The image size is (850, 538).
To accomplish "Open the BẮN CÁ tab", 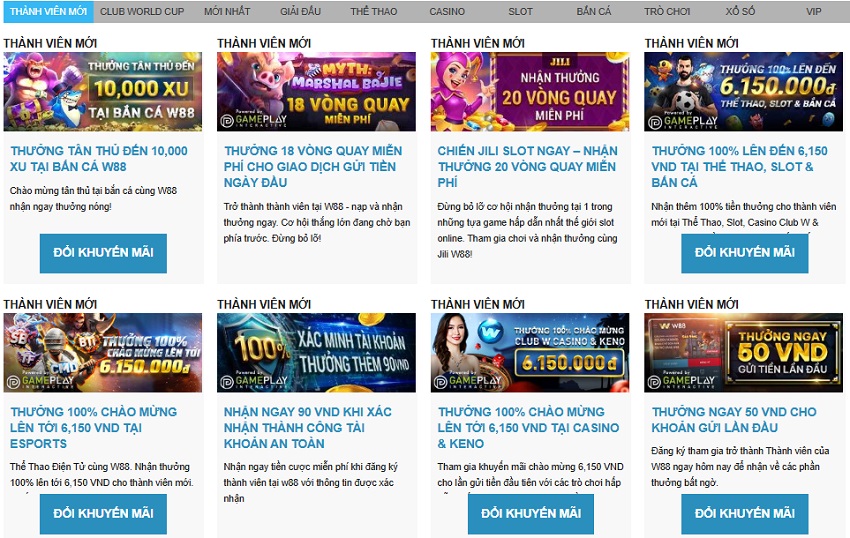I will click(x=594, y=11).
